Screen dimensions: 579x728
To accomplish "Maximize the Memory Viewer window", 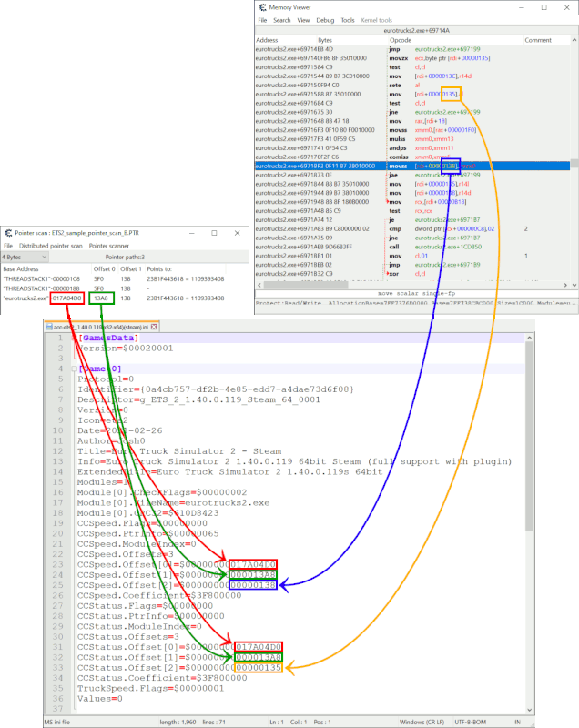I will coord(544,7).
